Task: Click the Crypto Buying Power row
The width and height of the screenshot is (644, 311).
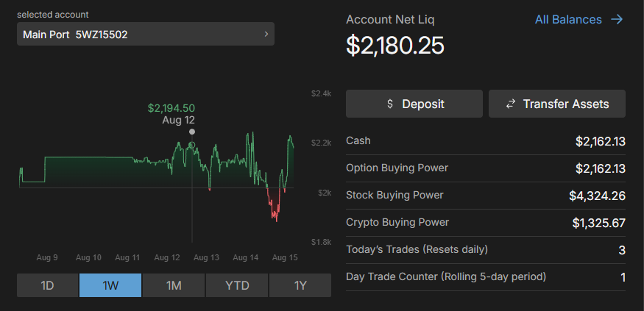Action: [486, 223]
